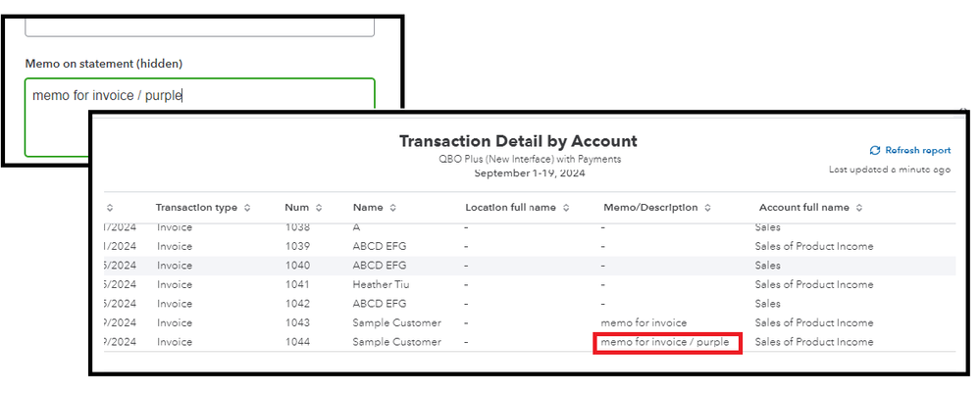Screen dimensions: 980x393
Task: Click the 'memo for invoice / purple' cell
Action: (665, 342)
